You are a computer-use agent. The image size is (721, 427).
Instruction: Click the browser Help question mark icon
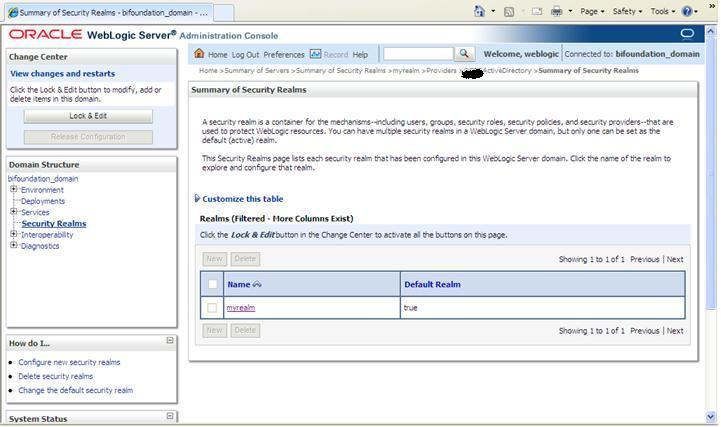coord(687,11)
